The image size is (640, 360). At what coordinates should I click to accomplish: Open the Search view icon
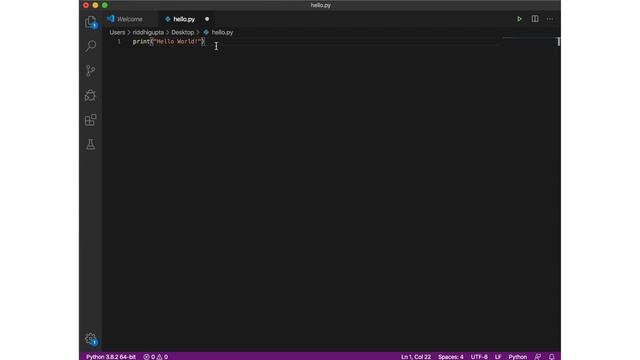click(x=91, y=46)
